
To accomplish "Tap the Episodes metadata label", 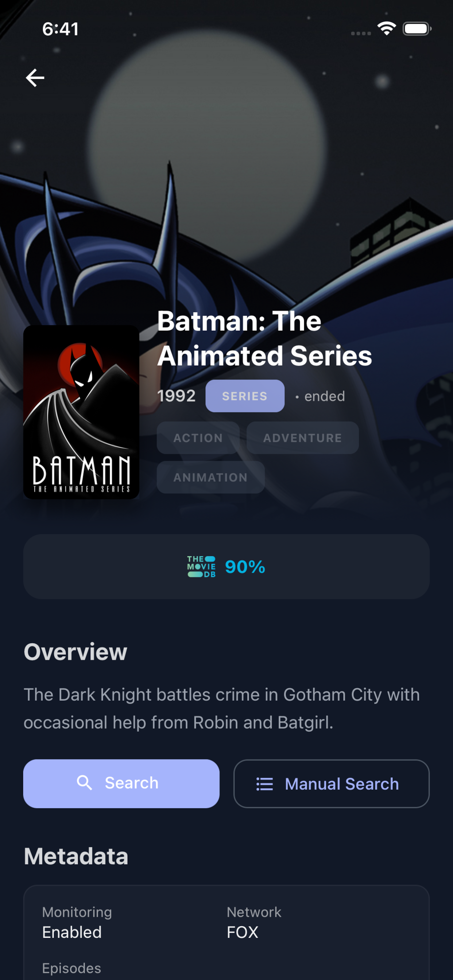I will coord(71,968).
